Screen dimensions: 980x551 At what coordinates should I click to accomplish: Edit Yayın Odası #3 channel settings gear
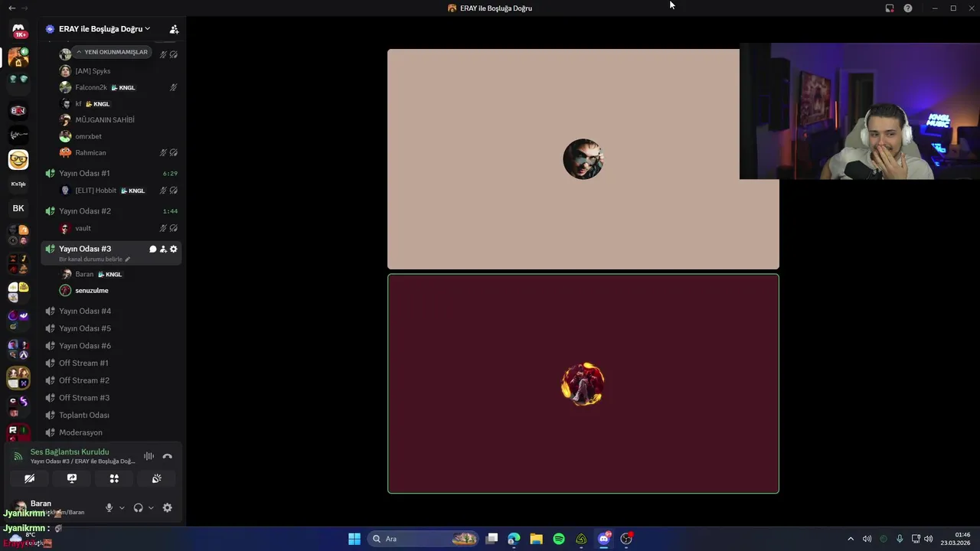(174, 249)
